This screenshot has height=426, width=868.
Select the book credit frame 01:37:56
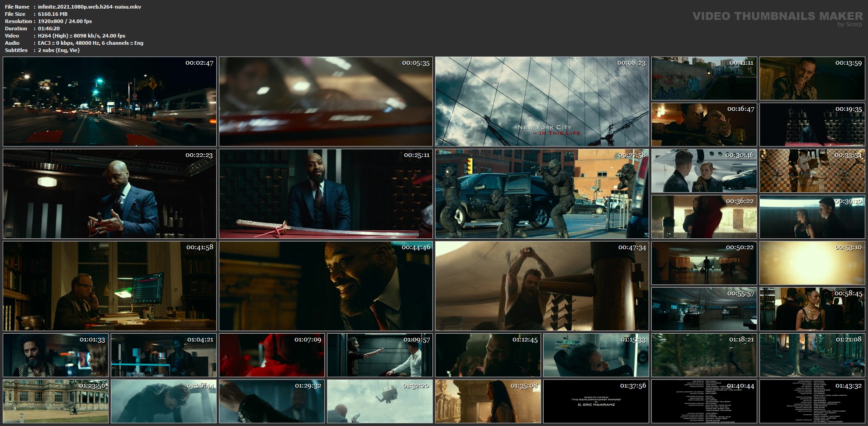pos(596,402)
